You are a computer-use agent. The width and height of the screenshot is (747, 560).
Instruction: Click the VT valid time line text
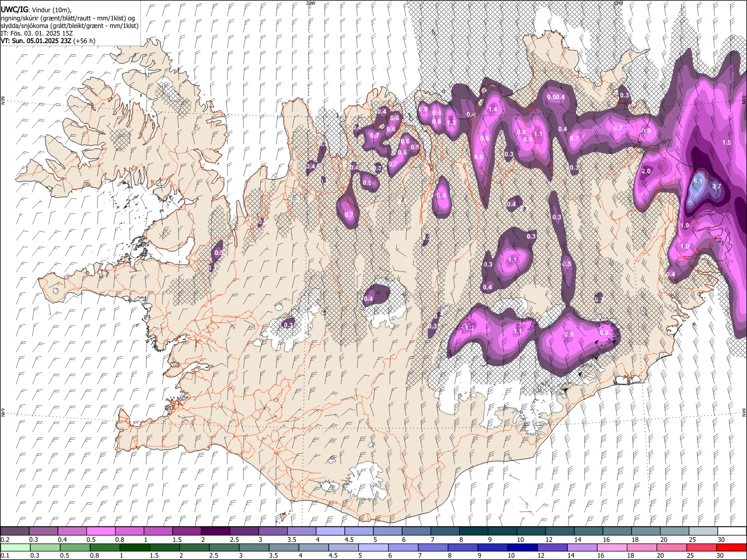(x=48, y=41)
